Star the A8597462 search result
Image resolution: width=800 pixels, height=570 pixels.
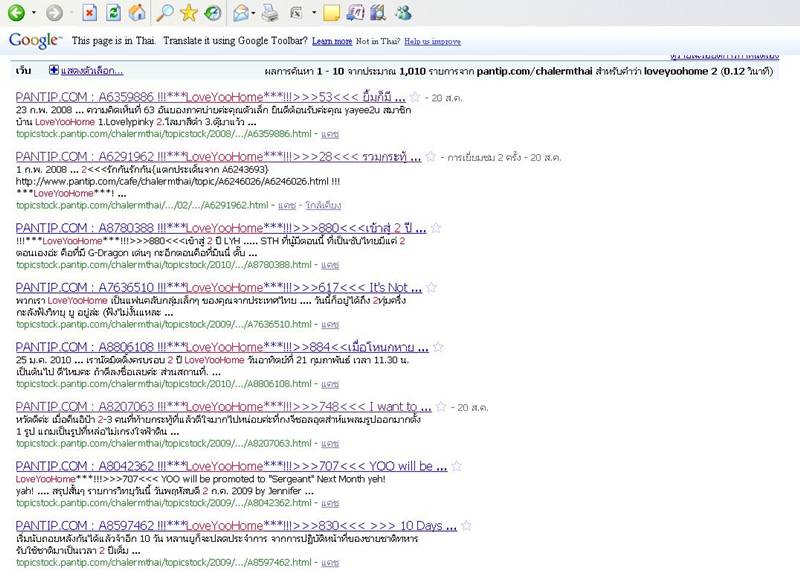coord(466,526)
